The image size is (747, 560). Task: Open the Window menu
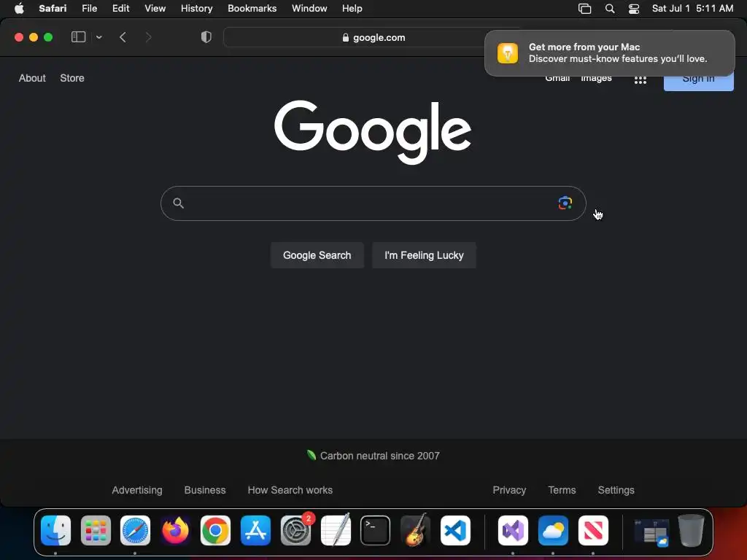click(x=309, y=8)
